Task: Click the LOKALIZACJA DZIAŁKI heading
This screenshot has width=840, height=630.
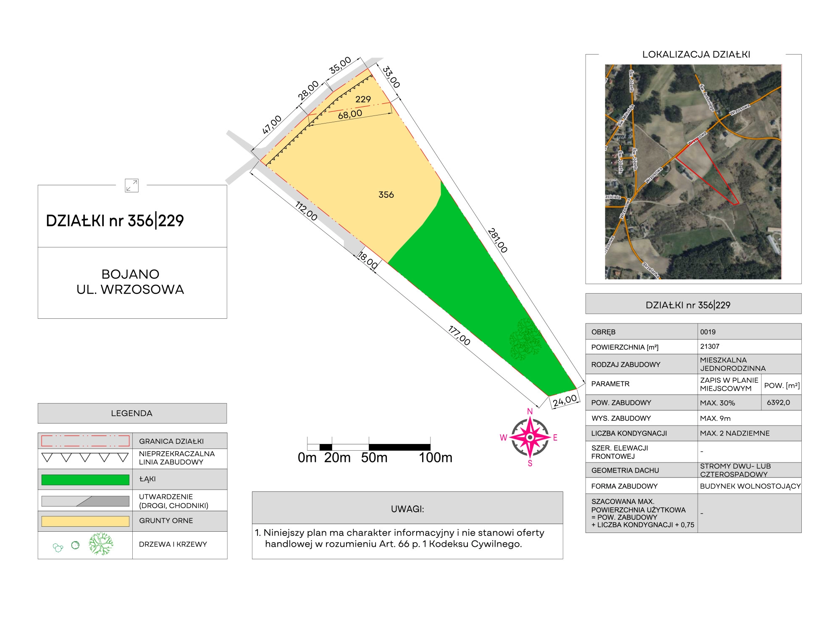Action: pyautogui.click(x=696, y=55)
